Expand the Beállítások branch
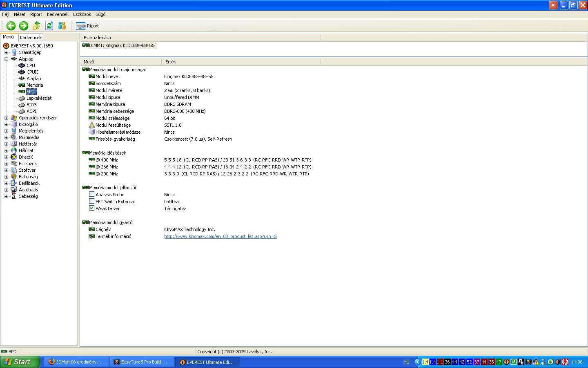 pyautogui.click(x=6, y=183)
